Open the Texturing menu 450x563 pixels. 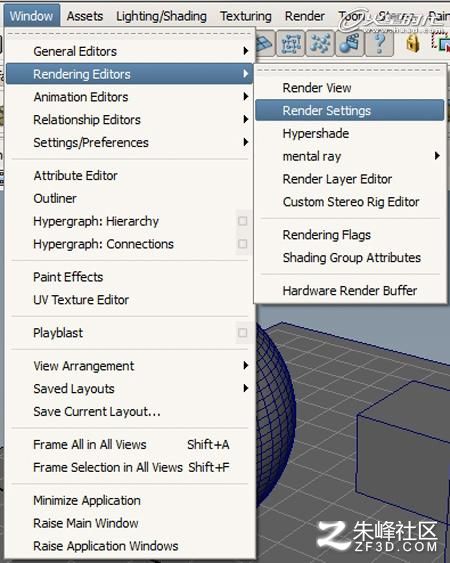pyautogui.click(x=246, y=16)
